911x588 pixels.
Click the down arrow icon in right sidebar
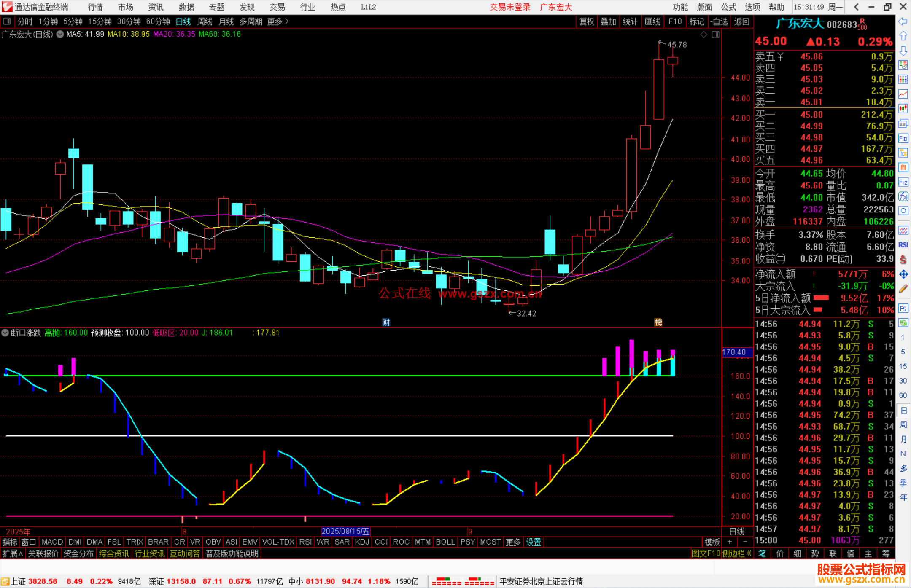[903, 51]
